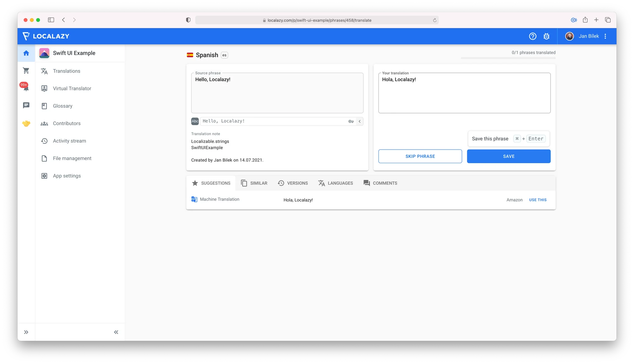Expand VERSIONS history tab

(292, 183)
